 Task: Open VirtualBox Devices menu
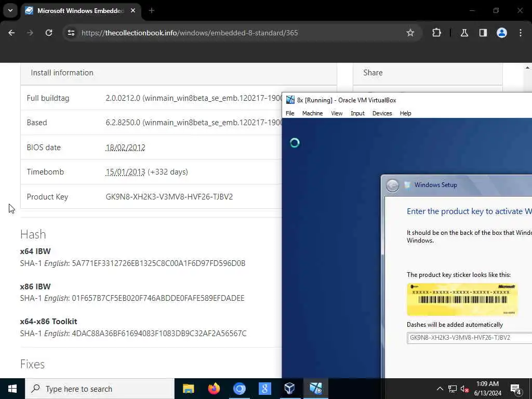(382, 113)
